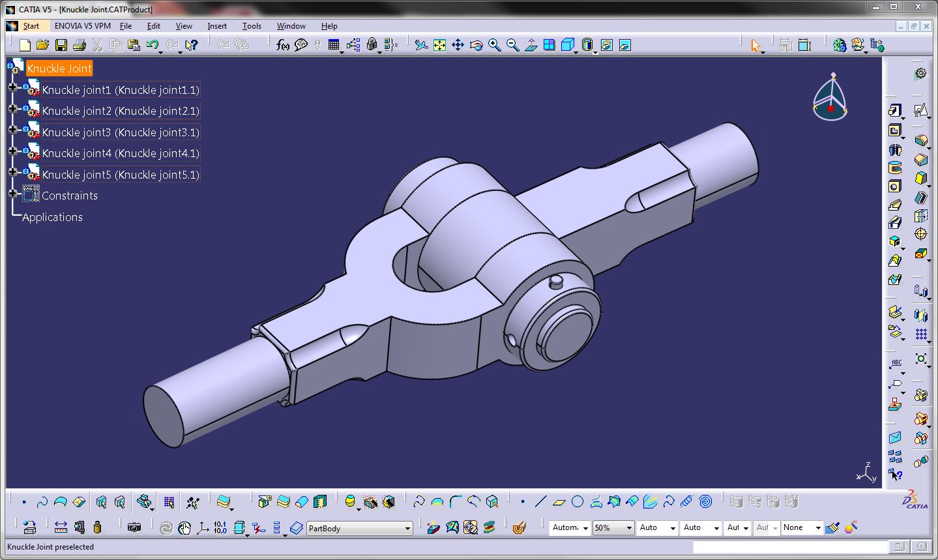Select the Applications tree item
The width and height of the screenshot is (938, 560).
52,217
